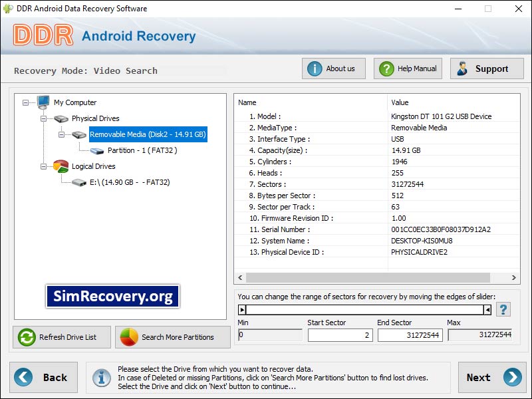Click the slider help question mark icon
This screenshot has width=532, height=399.
pyautogui.click(x=503, y=309)
